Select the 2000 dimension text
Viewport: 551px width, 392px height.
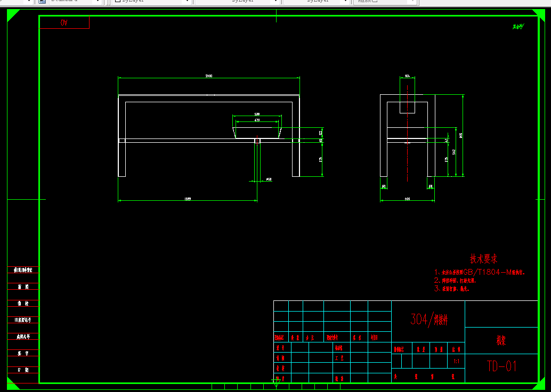pyautogui.click(x=209, y=76)
